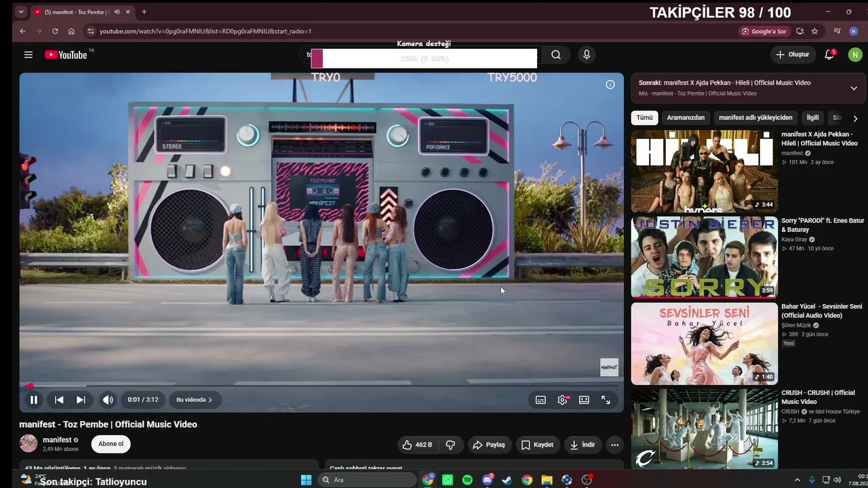Viewport: 868px width, 488px height.
Task: Open the manifest channel avatar
Action: point(28,444)
